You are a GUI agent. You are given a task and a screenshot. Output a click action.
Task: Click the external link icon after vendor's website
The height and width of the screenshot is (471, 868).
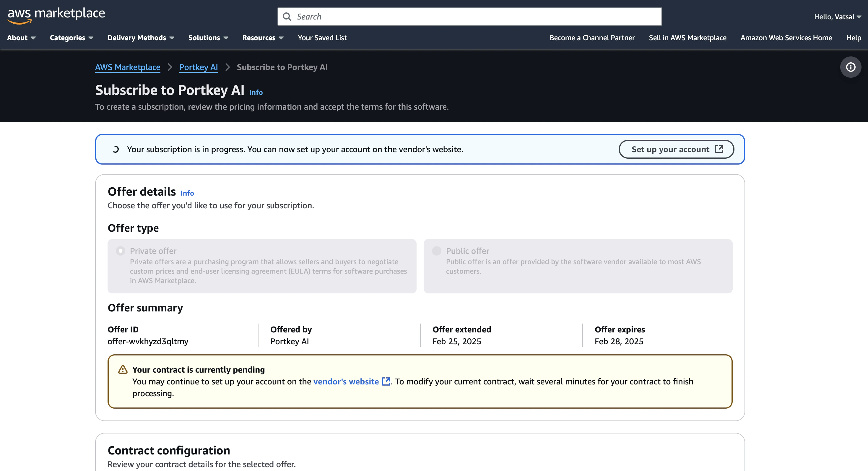click(386, 381)
